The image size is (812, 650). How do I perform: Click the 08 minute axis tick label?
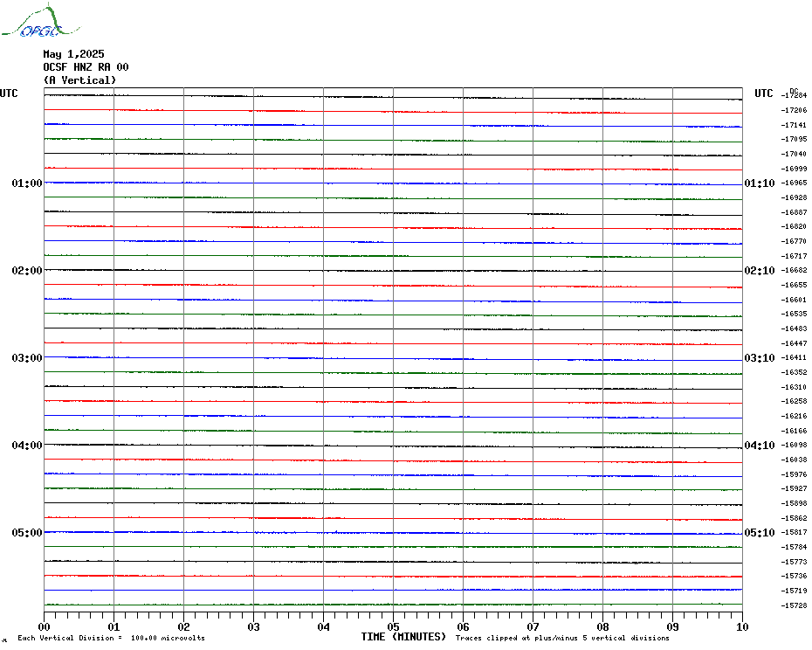(602, 626)
